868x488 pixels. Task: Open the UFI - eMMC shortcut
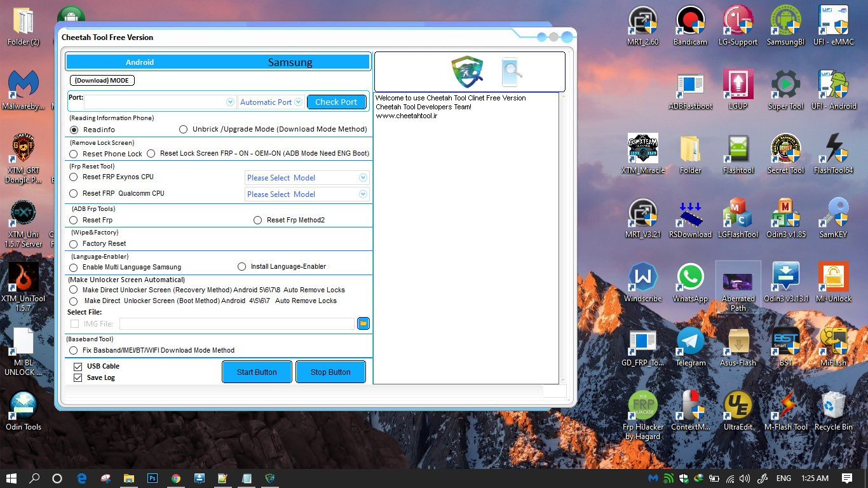click(x=834, y=26)
